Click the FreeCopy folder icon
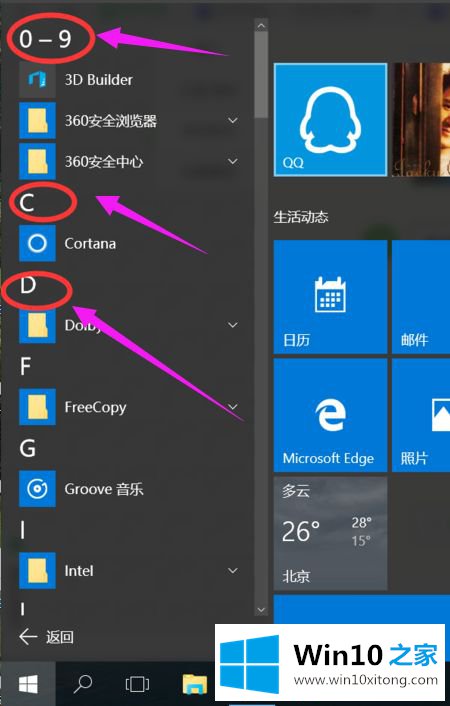Viewport: 450px width, 706px height. pyautogui.click(x=37, y=407)
